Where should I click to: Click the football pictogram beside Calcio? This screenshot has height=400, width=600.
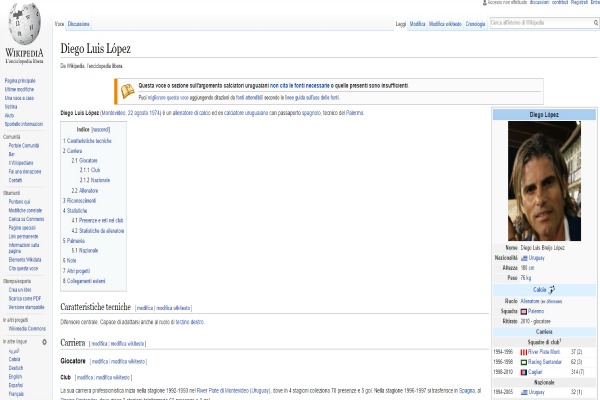coord(552,289)
